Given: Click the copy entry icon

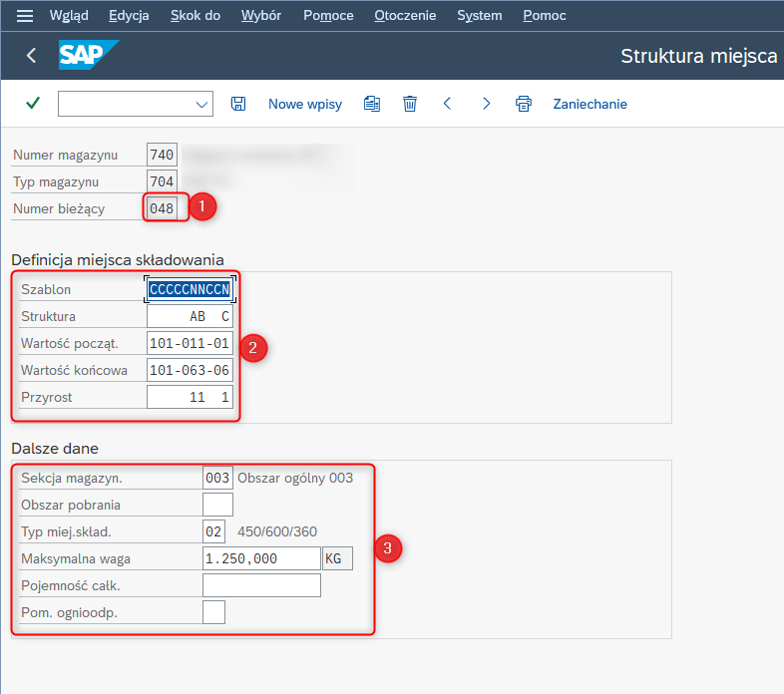Looking at the screenshot, I should (372, 104).
